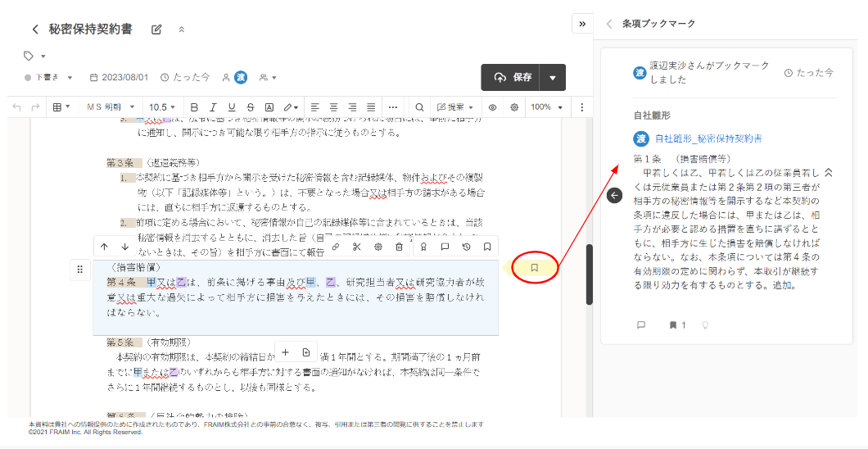Open the more options vertical dots menu
Image resolution: width=868 pixels, height=449 pixels.
tap(582, 107)
